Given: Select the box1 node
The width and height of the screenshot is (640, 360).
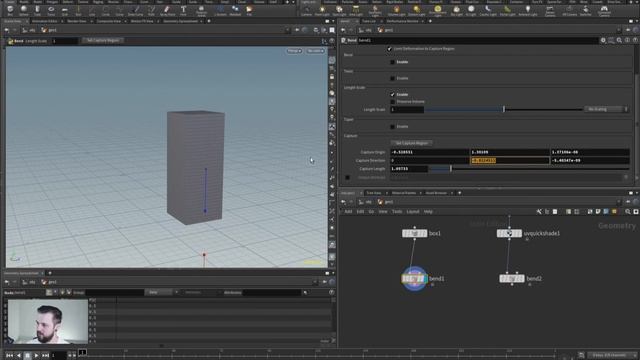Looking at the screenshot, I should point(414,233).
